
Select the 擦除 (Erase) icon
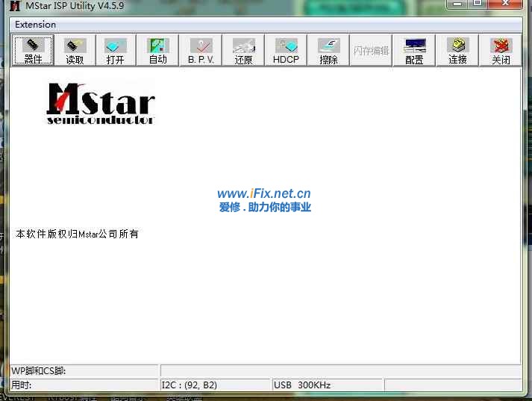point(328,51)
